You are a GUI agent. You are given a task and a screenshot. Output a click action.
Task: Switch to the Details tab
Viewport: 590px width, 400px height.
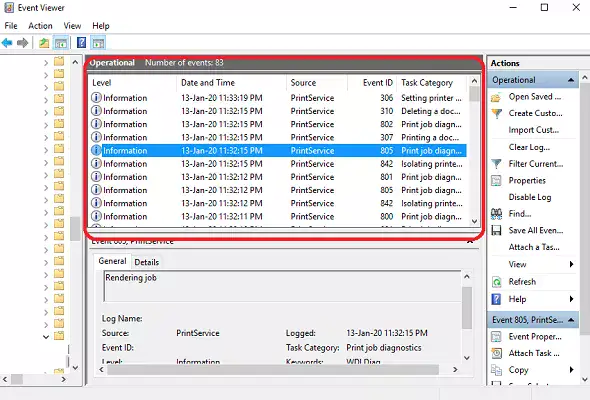click(146, 262)
